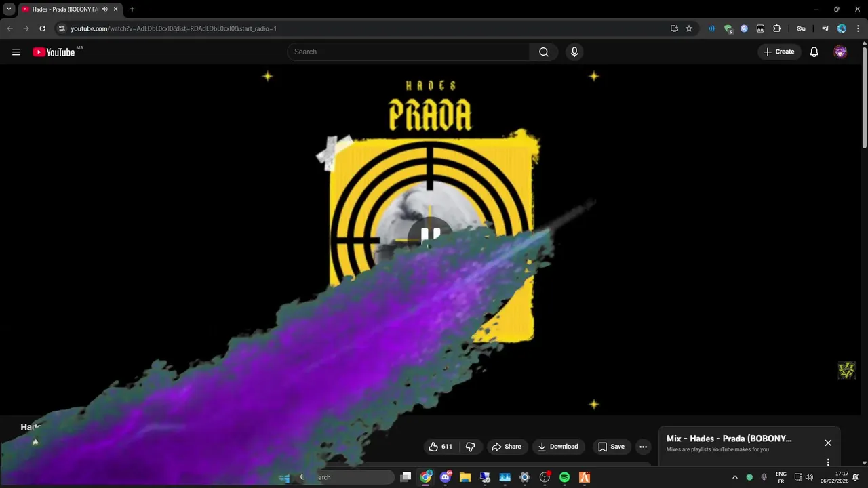The width and height of the screenshot is (868, 488).
Task: Open options menu of the Mix panel
Action: click(828, 462)
